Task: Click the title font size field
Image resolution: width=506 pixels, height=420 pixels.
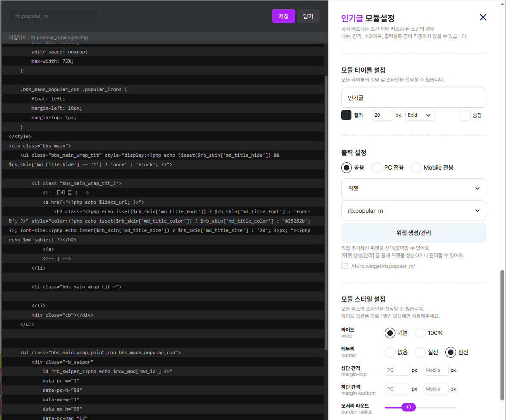Action: (x=382, y=115)
